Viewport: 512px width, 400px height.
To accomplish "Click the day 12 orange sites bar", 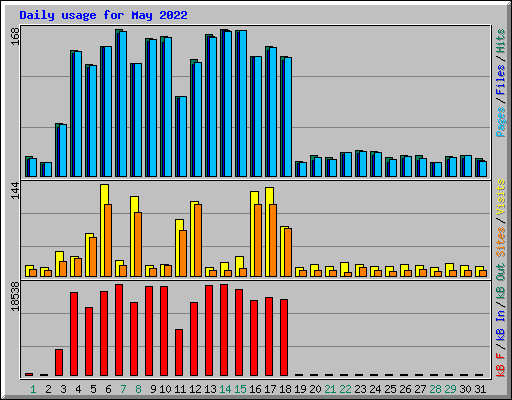I will tap(198, 240).
